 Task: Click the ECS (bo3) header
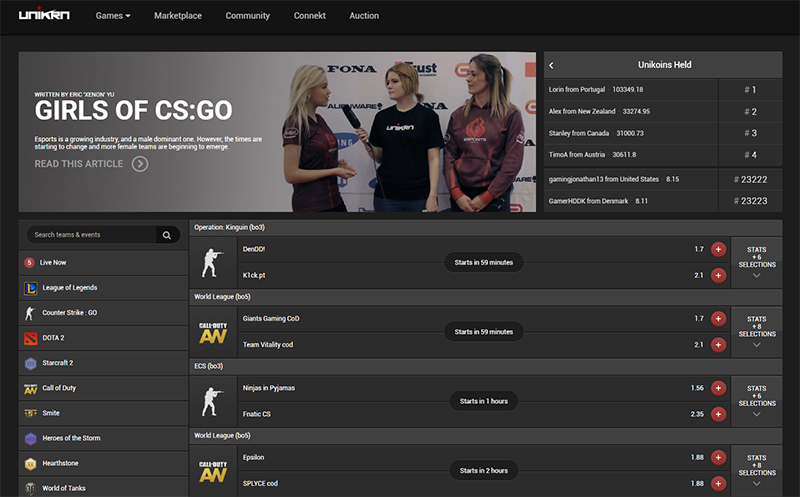coord(486,366)
